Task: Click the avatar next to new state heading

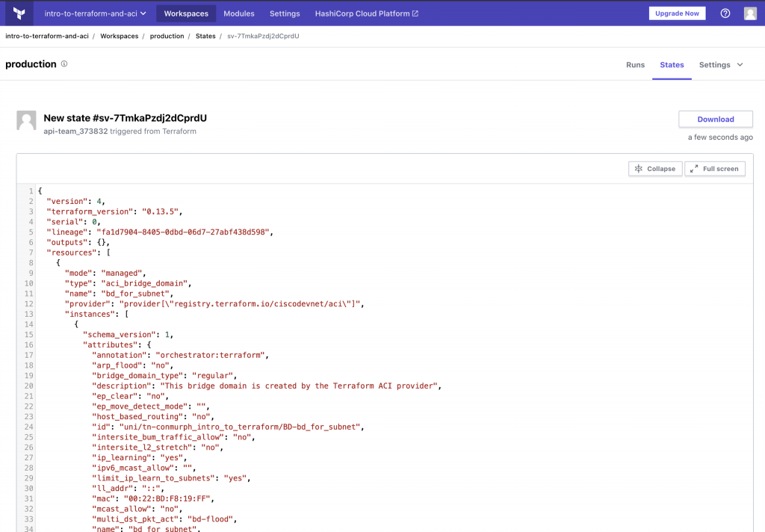Action: [x=25, y=120]
